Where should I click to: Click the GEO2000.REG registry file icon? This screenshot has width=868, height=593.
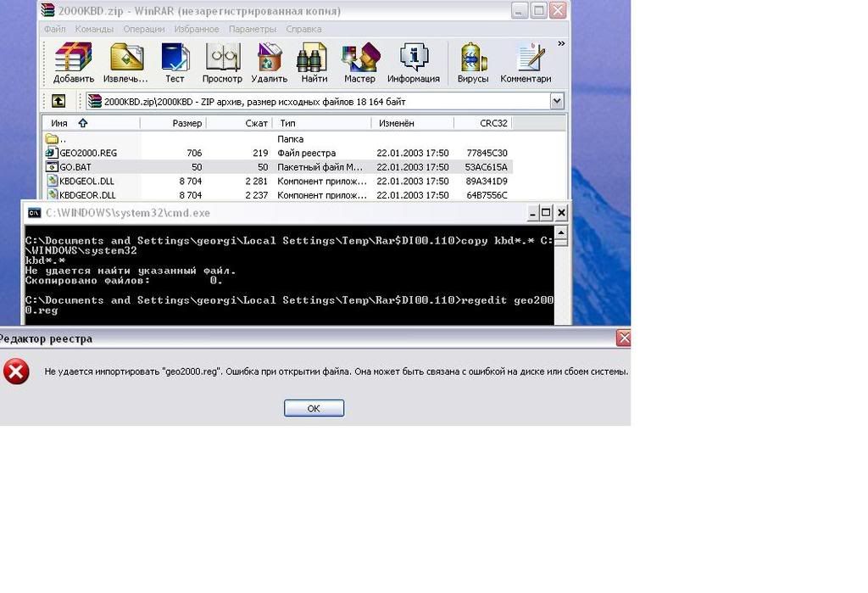point(52,153)
